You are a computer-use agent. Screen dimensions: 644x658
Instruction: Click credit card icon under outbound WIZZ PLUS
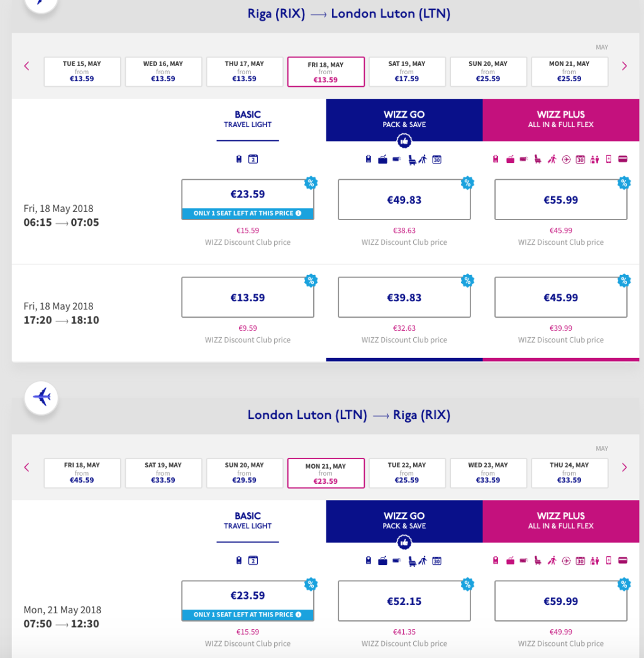point(623,159)
